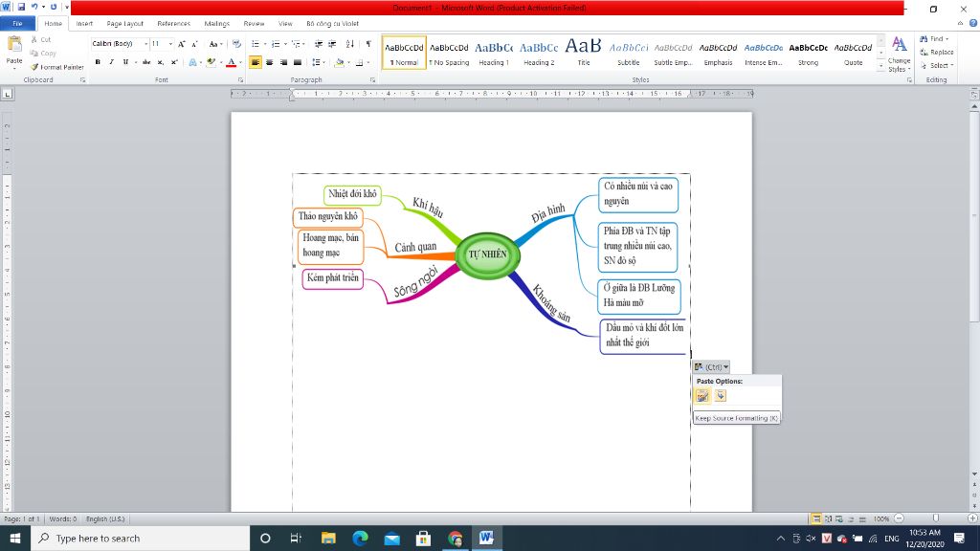This screenshot has width=980, height=551.
Task: Select Center alignment
Action: click(269, 62)
